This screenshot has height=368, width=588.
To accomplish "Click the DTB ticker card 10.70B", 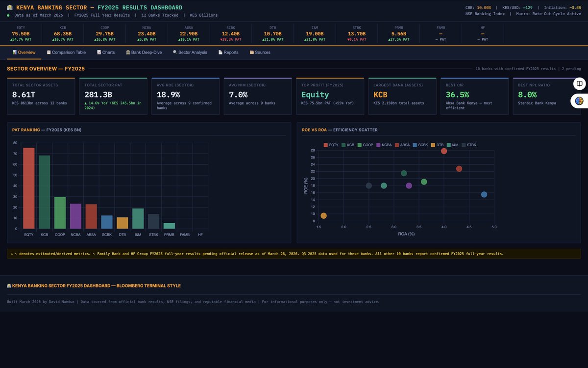I will 272,33.
